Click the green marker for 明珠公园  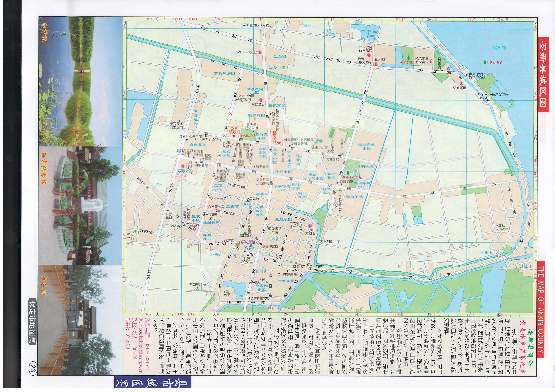[x=408, y=58]
